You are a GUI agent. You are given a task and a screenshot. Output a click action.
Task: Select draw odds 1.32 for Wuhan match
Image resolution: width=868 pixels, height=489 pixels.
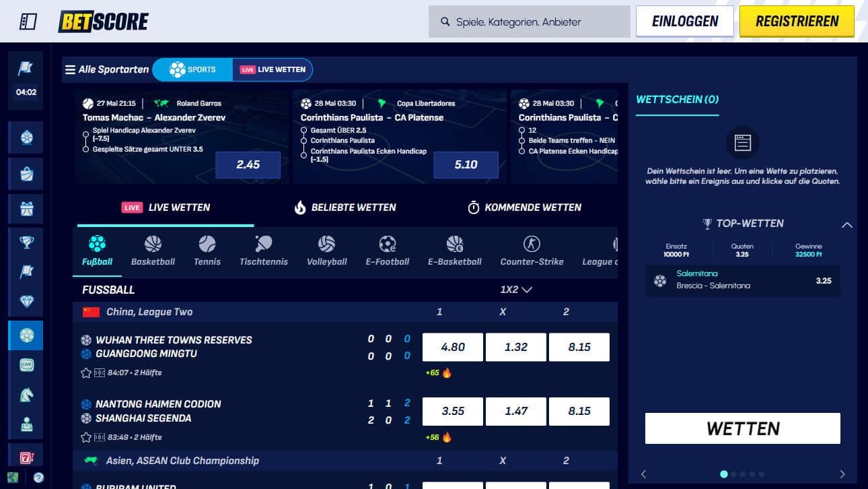click(x=516, y=347)
